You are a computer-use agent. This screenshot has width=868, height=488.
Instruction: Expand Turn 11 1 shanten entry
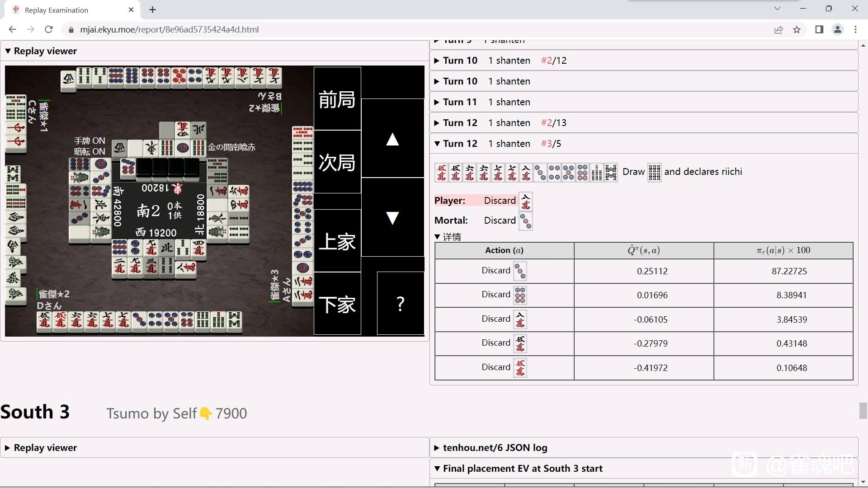tap(644, 102)
